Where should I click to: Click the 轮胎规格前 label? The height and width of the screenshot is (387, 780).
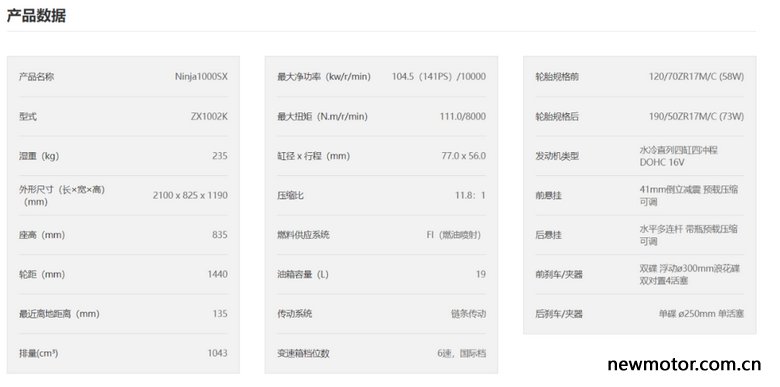coord(557,77)
